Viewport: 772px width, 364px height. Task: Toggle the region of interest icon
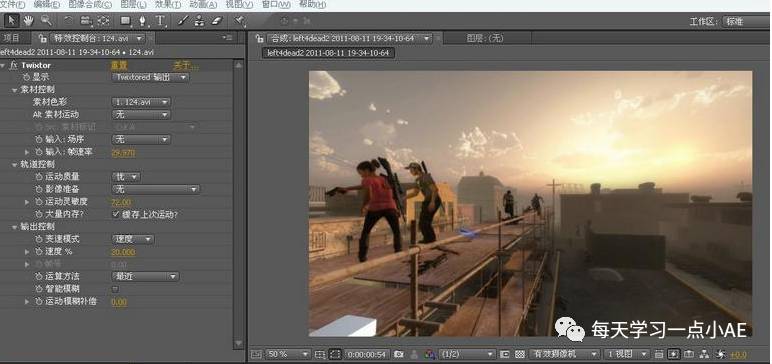(x=504, y=354)
